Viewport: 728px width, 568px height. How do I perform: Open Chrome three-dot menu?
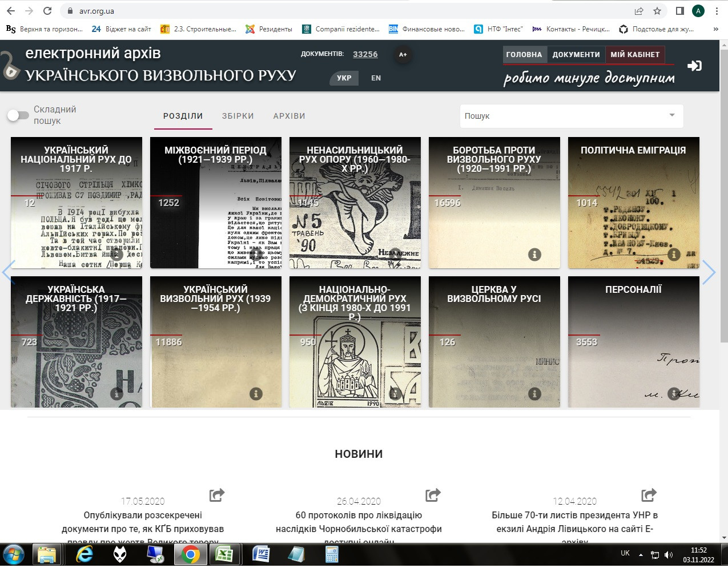click(x=717, y=11)
